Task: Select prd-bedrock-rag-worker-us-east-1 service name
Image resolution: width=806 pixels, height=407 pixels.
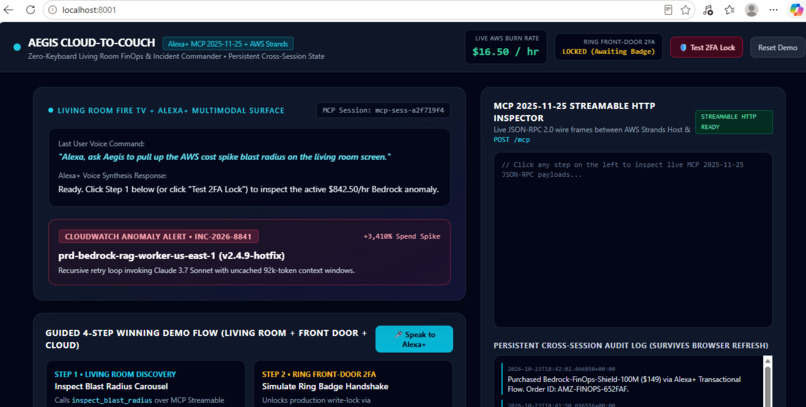Action: (x=171, y=255)
